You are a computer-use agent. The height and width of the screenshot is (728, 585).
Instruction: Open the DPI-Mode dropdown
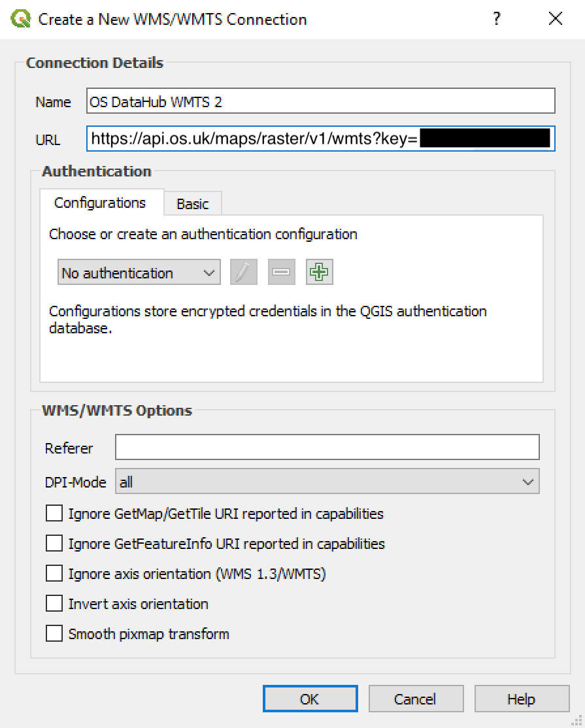point(327,482)
